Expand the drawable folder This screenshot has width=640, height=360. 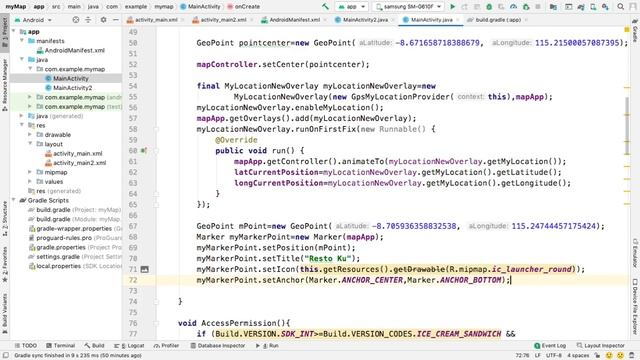pyautogui.click(x=30, y=135)
